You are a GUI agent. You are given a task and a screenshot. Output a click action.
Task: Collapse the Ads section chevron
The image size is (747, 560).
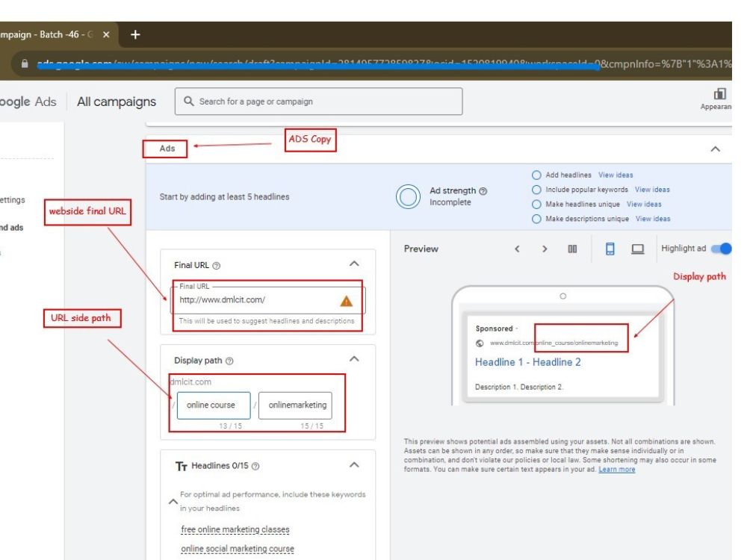tap(715, 149)
